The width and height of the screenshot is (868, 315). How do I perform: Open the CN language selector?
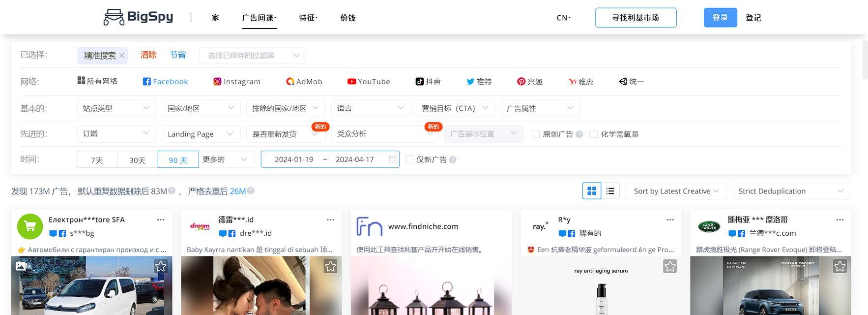564,18
